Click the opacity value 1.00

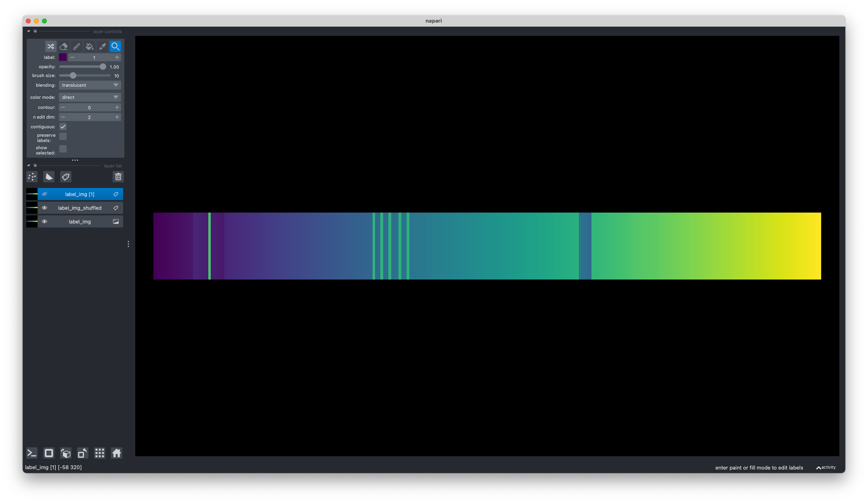(114, 67)
